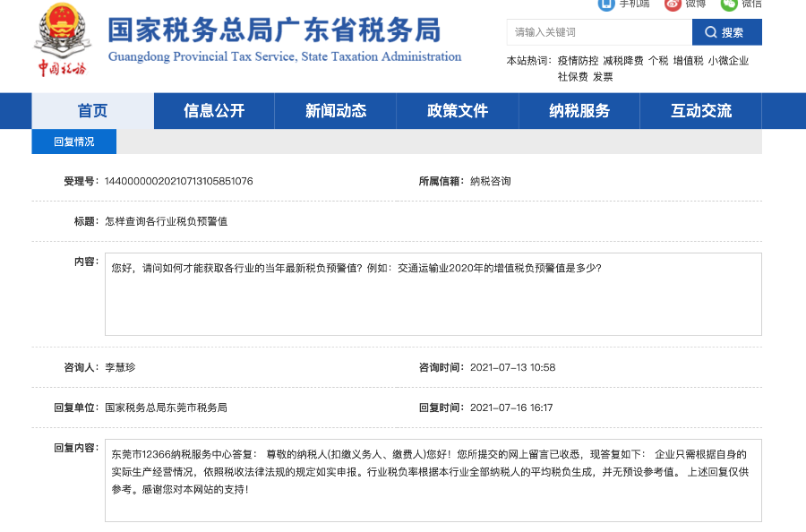Open the 信息公开 navigation menu
This screenshot has width=806, height=532.
(x=214, y=111)
